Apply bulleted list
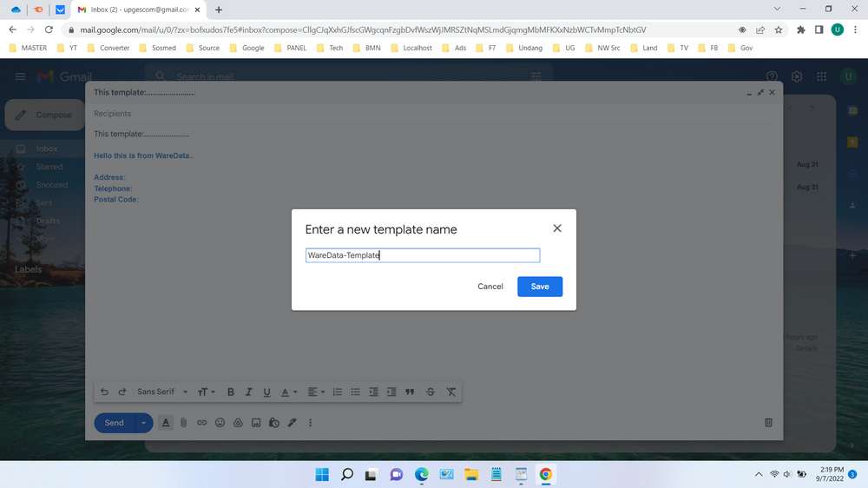This screenshot has width=868, height=488. [355, 392]
